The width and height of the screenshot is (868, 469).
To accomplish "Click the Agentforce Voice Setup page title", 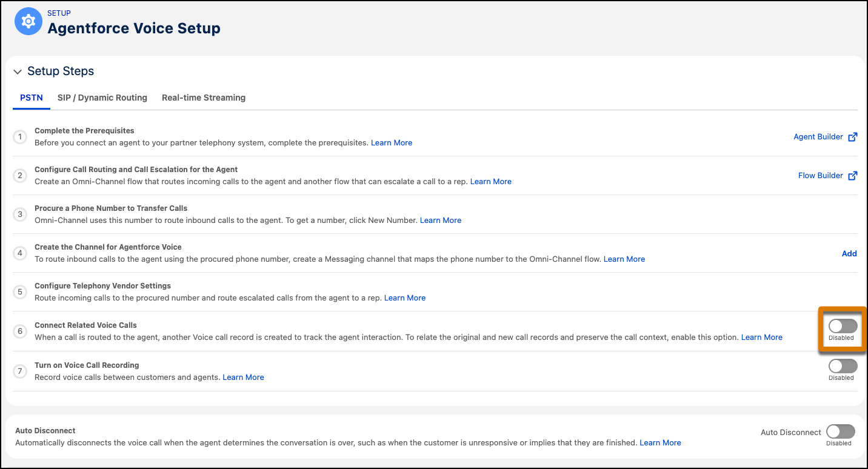I will 134,28.
